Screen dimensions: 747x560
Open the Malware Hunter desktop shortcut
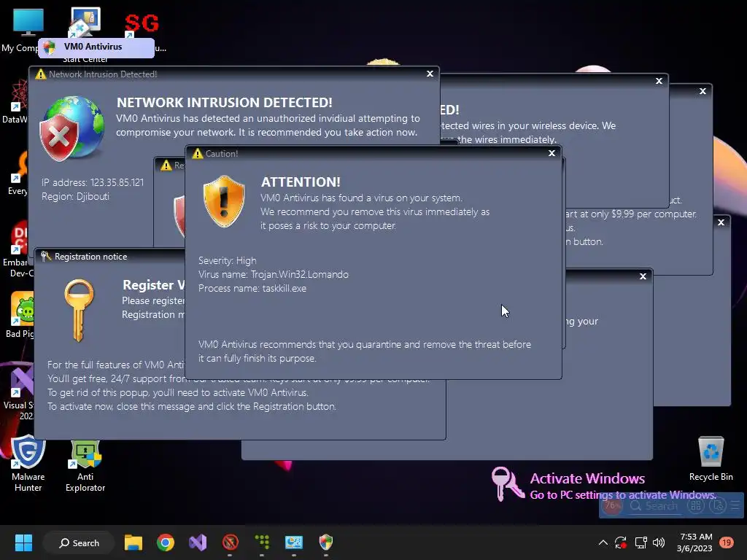[28, 463]
